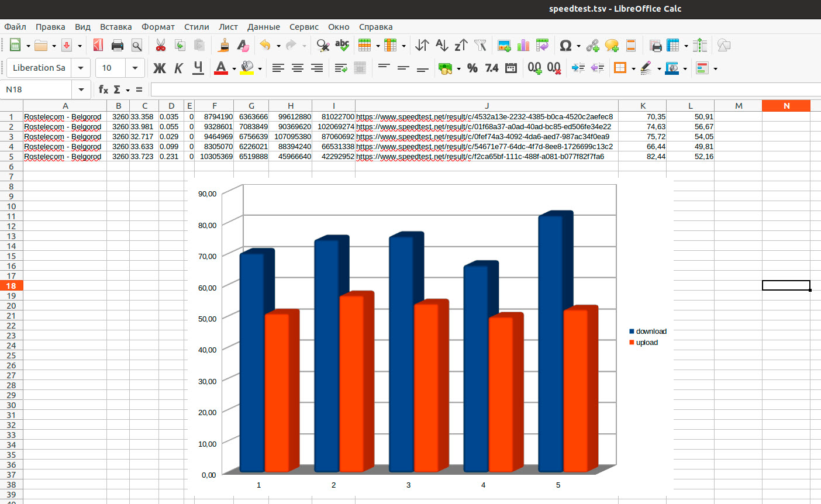Open the font name dropdown list

pyautogui.click(x=81, y=68)
